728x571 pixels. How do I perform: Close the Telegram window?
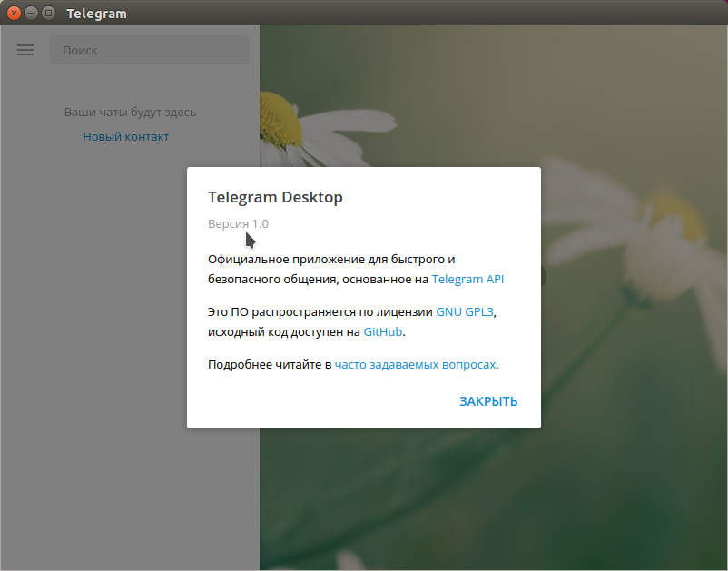[x=14, y=13]
